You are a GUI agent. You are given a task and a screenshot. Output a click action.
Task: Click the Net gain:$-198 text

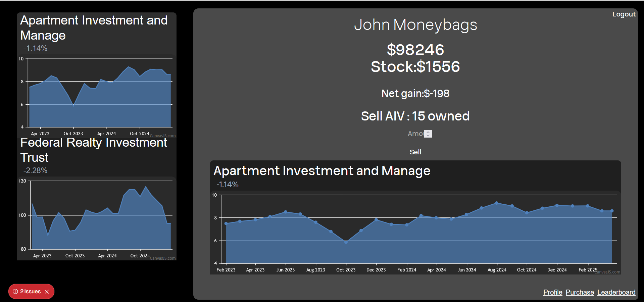415,93
